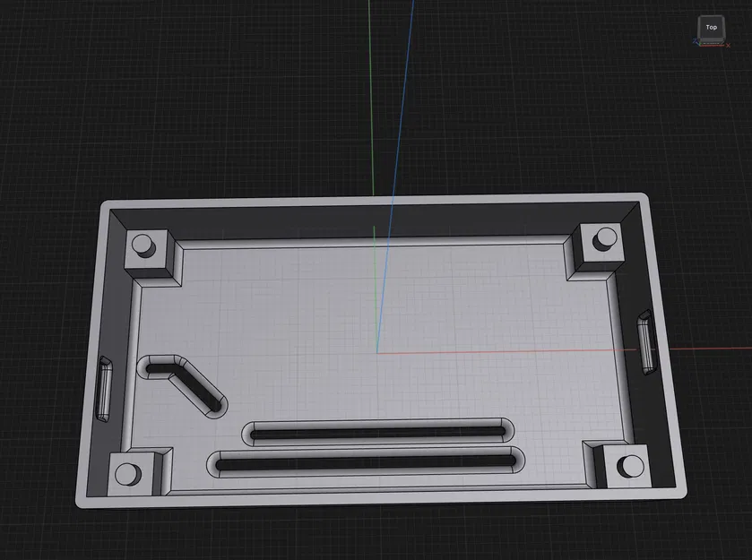Select the lower long horizontal slot cutout

point(367,463)
